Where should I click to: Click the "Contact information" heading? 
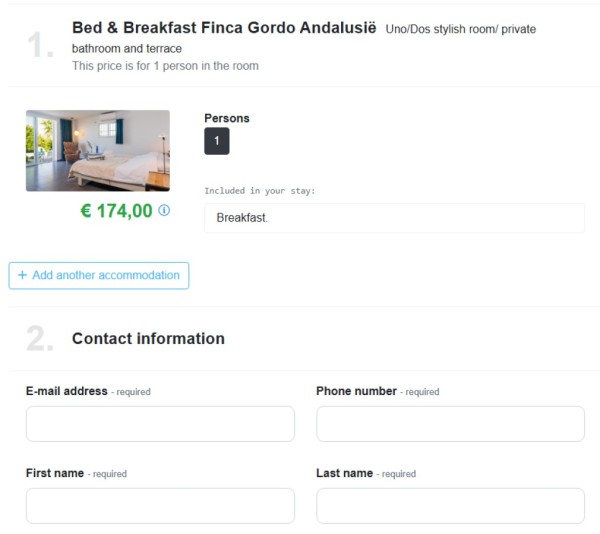pyautogui.click(x=148, y=339)
